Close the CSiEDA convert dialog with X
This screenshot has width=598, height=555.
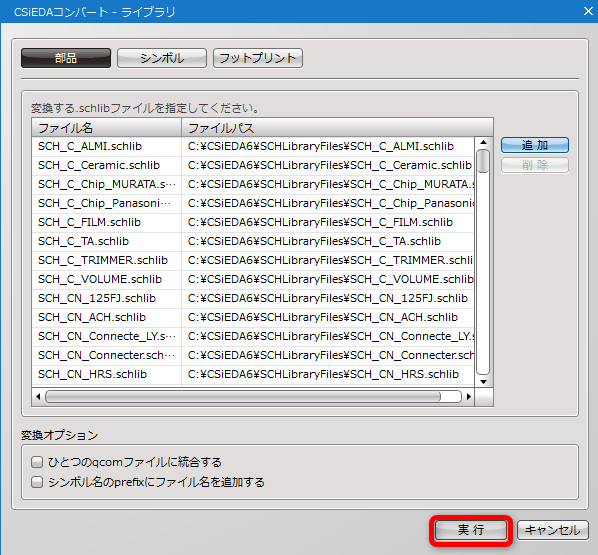[588, 11]
